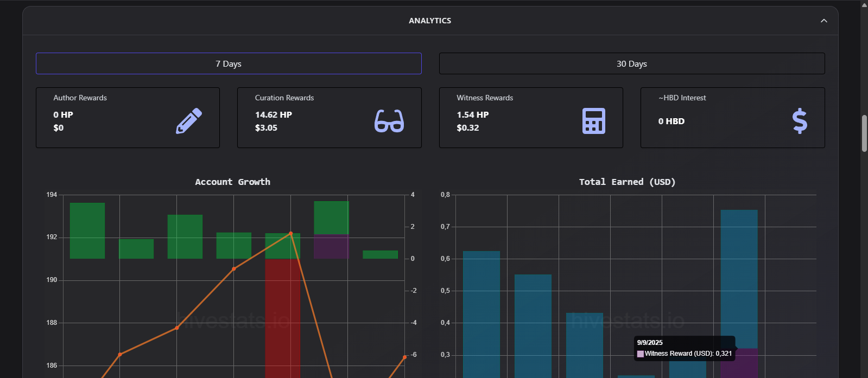Click the "Total Earned (USD)" chart title
This screenshot has width=868, height=378.
(628, 182)
